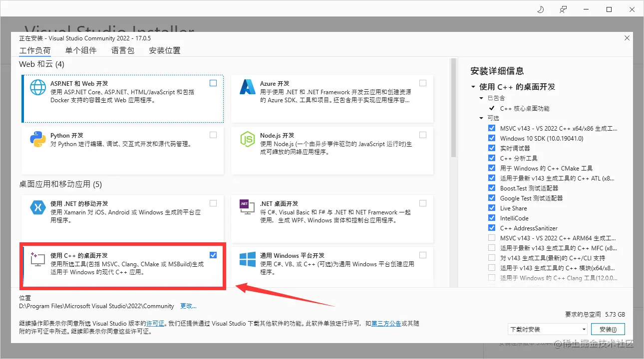Click the 更改... location link
644x359 pixels.
(x=188, y=306)
